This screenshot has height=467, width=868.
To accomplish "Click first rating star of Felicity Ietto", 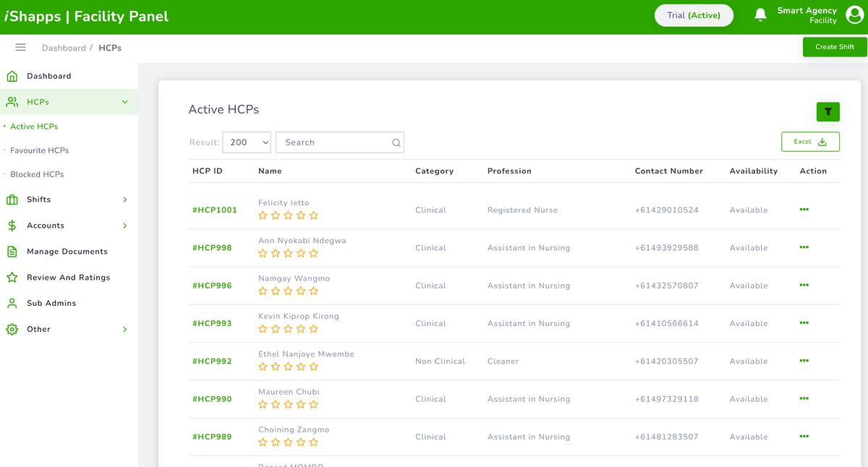I will point(263,215).
